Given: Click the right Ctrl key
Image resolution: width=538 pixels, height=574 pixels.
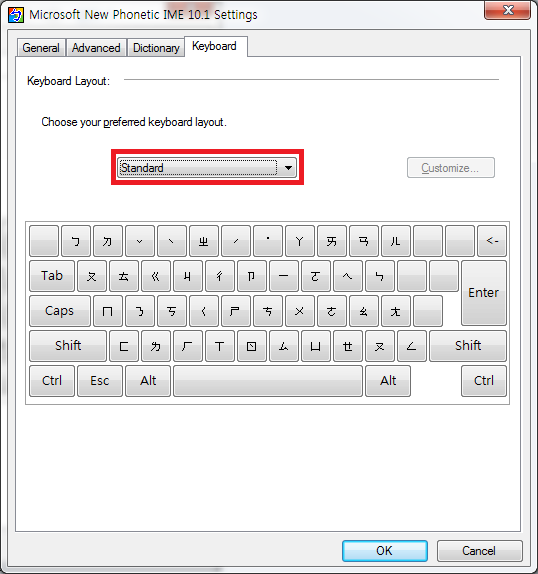Looking at the screenshot, I should click(x=484, y=381).
